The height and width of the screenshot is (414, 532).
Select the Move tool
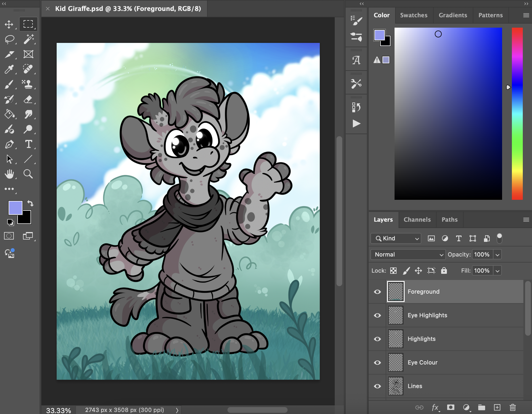tap(9, 24)
